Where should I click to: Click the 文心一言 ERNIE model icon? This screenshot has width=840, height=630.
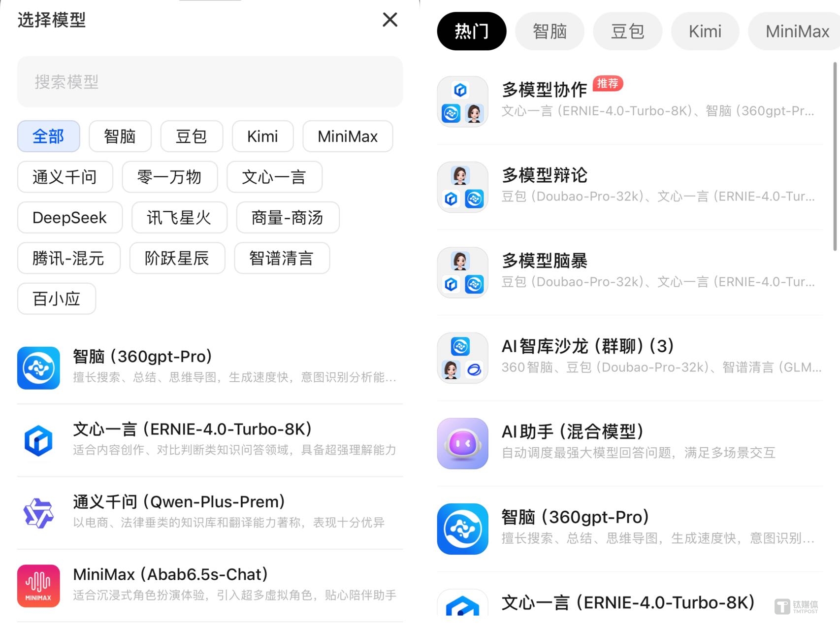point(38,440)
